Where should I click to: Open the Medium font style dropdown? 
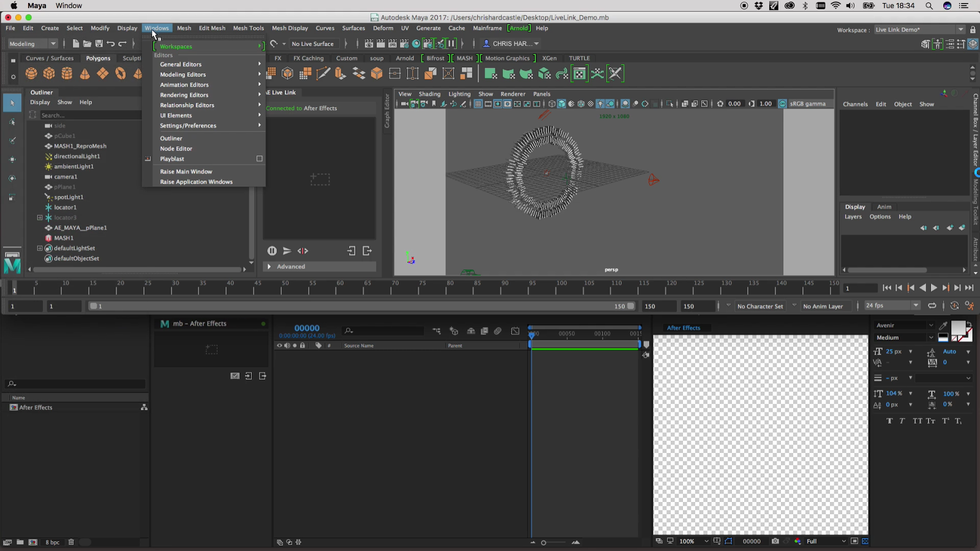point(904,337)
